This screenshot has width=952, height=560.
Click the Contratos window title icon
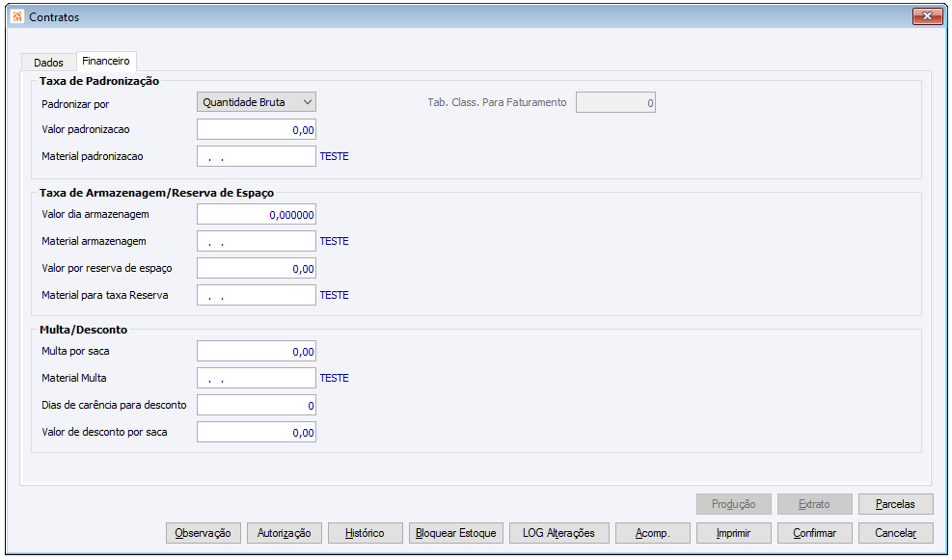pyautogui.click(x=16, y=16)
